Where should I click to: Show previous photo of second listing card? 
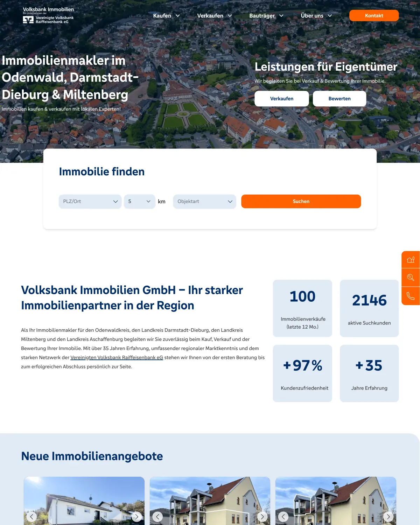(157, 517)
